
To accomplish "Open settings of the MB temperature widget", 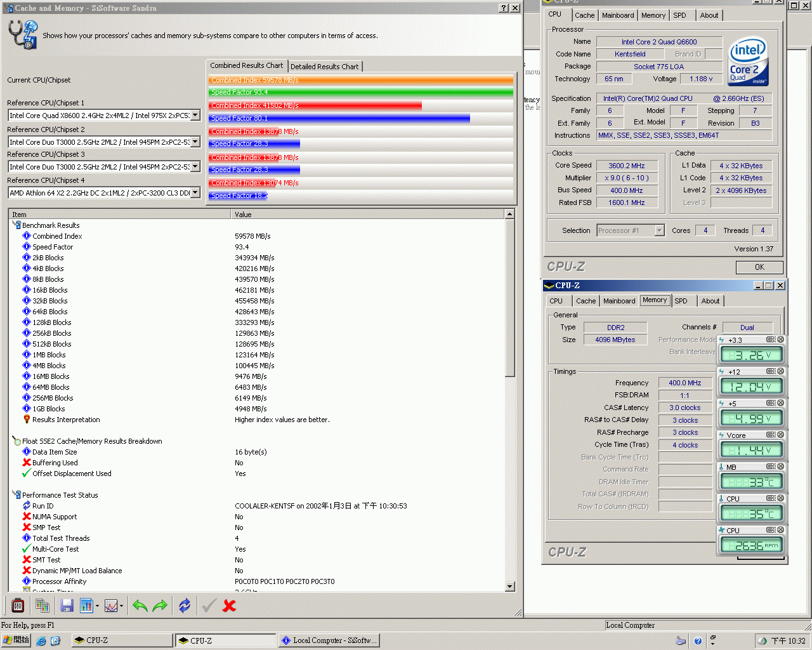I will point(771,467).
